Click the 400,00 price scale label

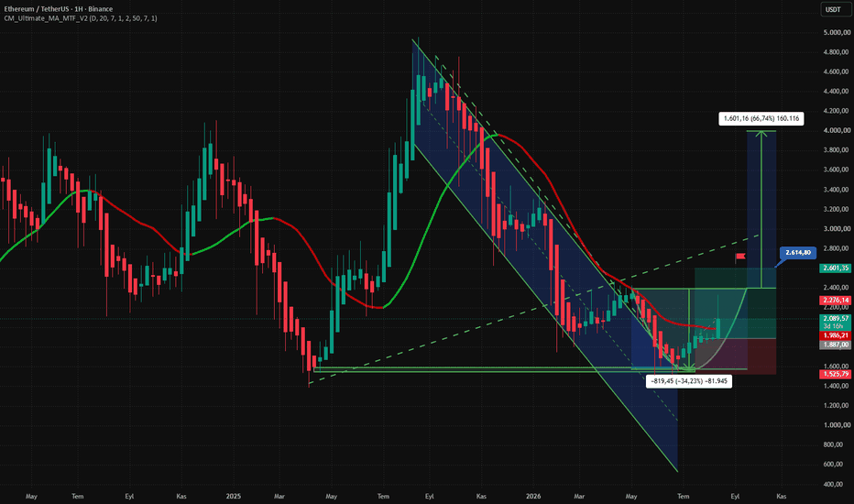(x=838, y=484)
